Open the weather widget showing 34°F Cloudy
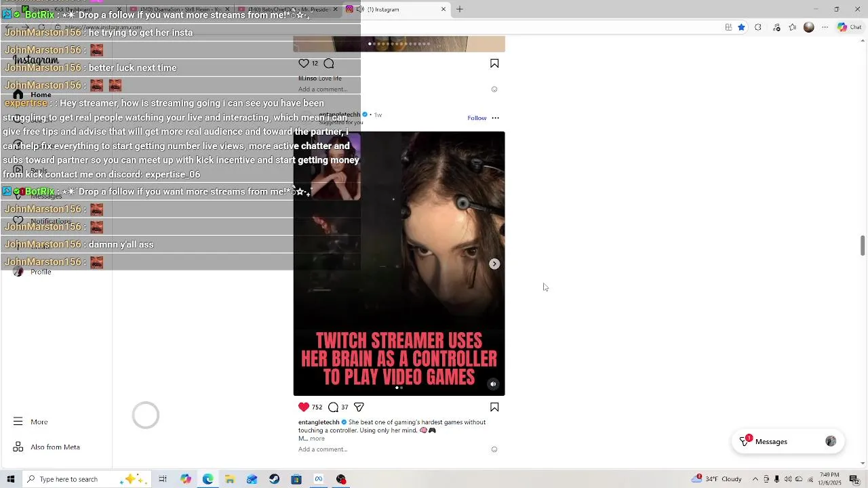Image resolution: width=868 pixels, height=488 pixels. (x=717, y=479)
